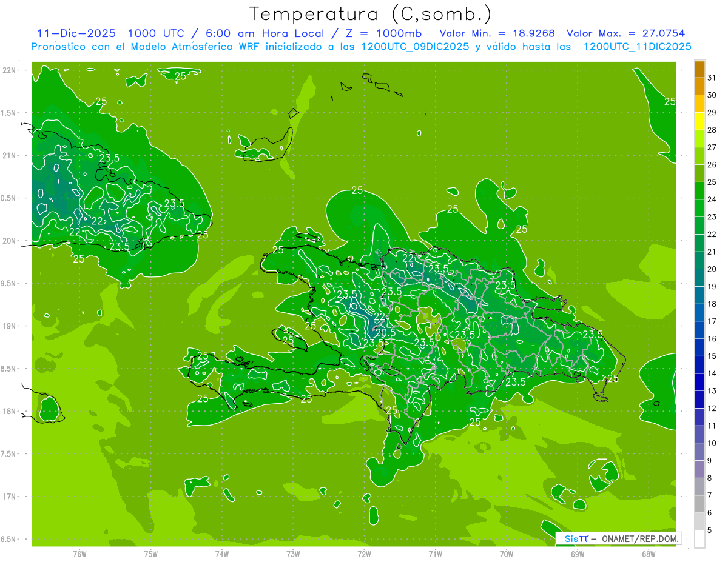This screenshot has width=728, height=562.
Task: Click the color scale value "9"
Action: (x=710, y=461)
